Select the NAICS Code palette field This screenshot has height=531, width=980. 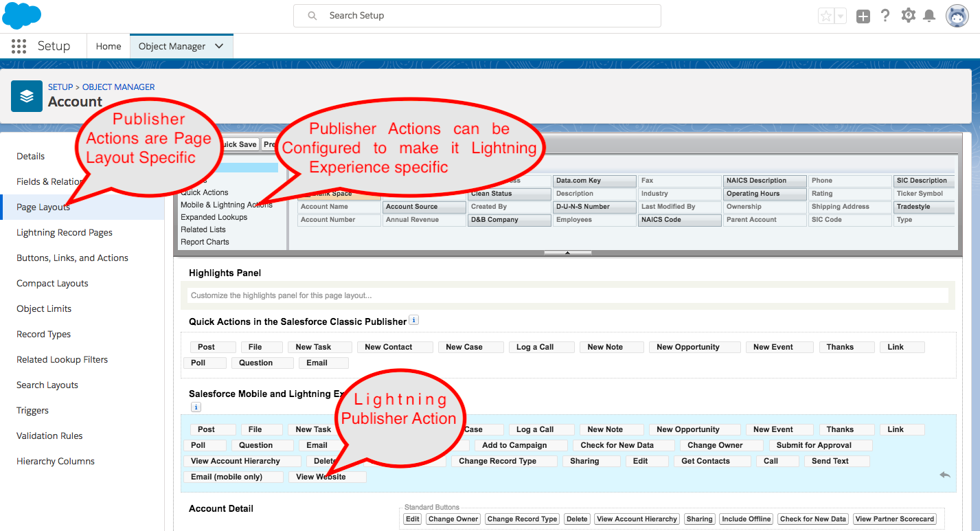680,220
